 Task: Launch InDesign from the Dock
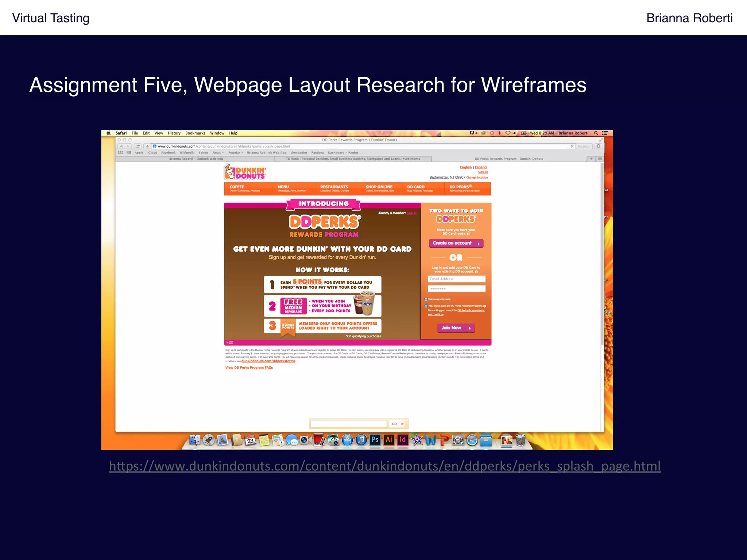tap(403, 440)
